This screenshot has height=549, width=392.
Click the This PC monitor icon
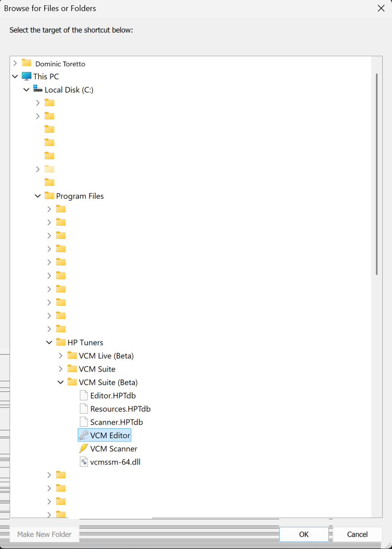point(27,76)
